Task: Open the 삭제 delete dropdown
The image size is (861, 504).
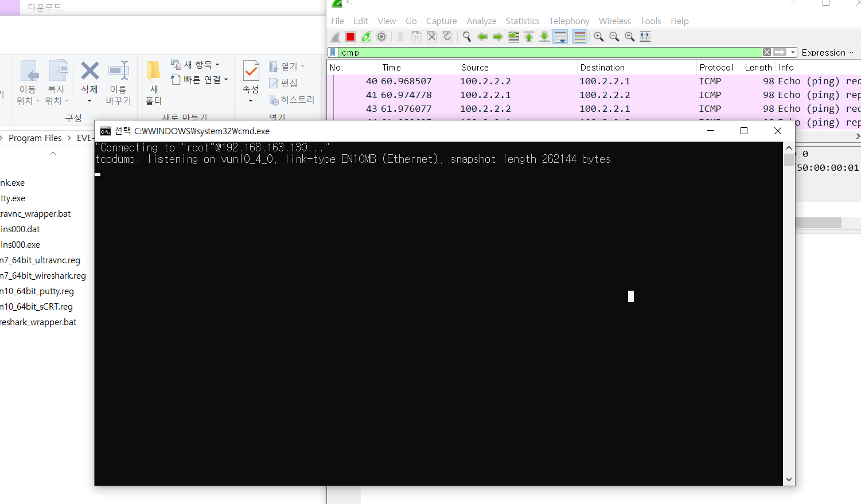Action: [x=89, y=100]
